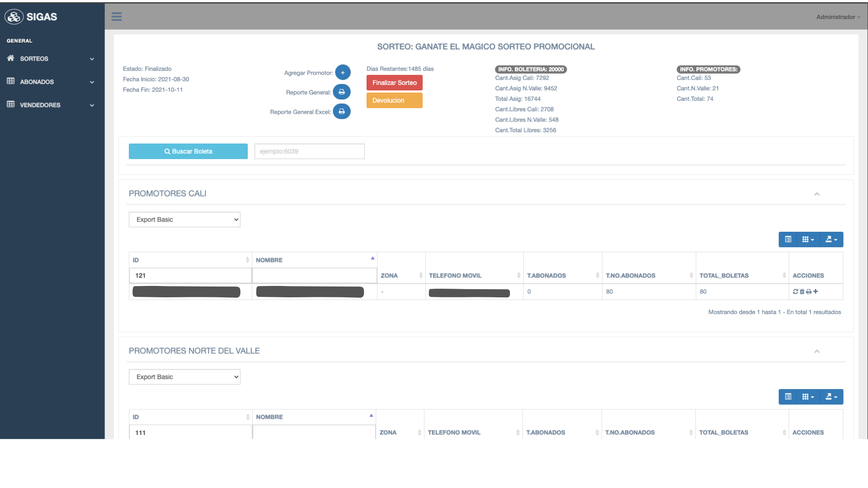The image size is (868, 488).
Task: Toggle card view in Norte del Valle toolbar
Action: coord(788,397)
